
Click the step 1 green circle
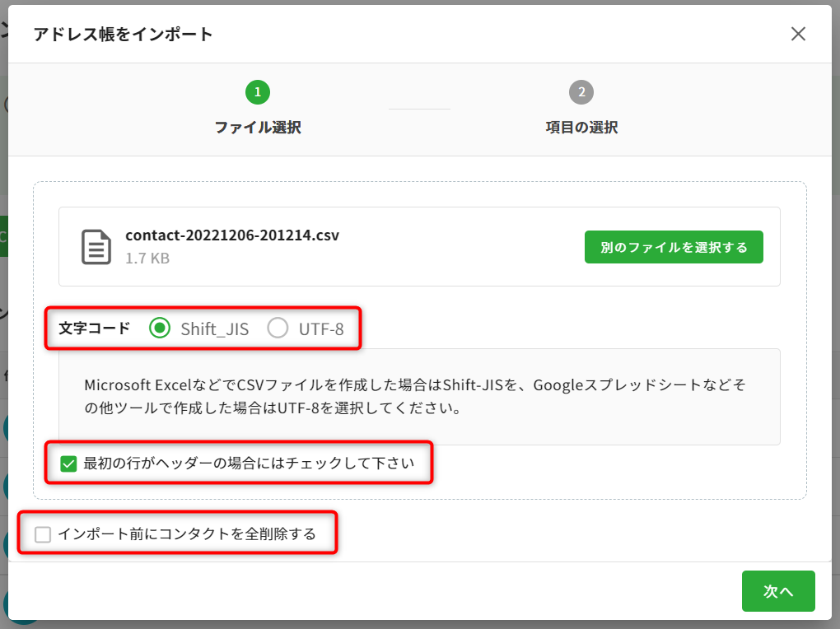[258, 92]
